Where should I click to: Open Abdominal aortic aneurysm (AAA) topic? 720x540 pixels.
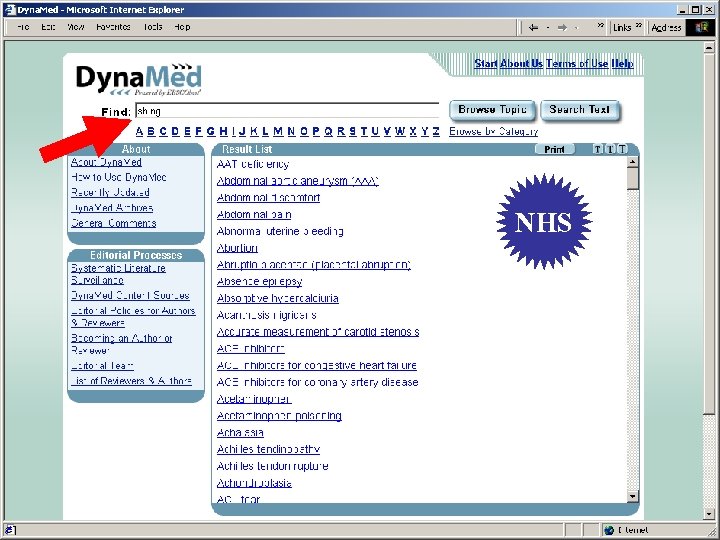point(298,181)
